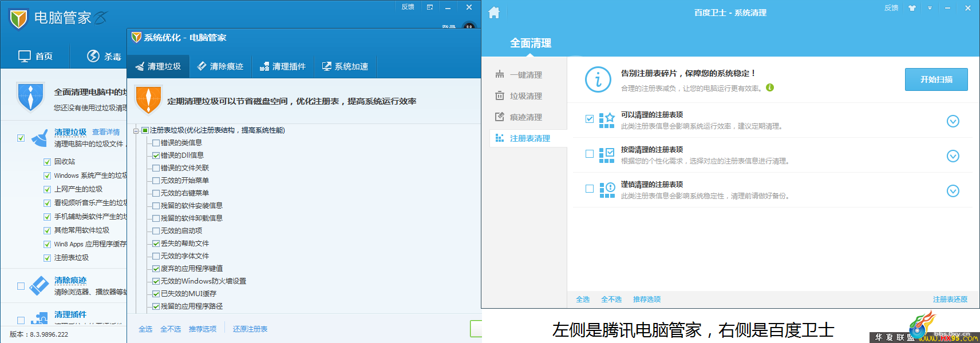Switch to the 清除痕迹 tab

coord(220,66)
